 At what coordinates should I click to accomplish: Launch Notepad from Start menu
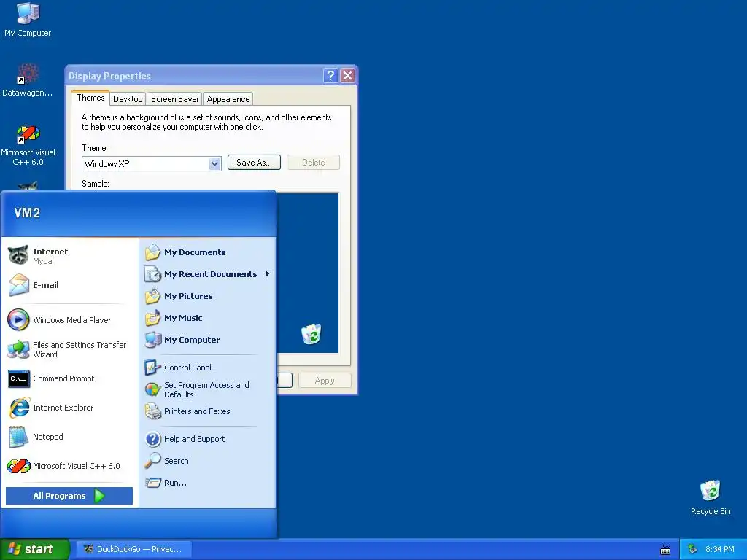69,437
